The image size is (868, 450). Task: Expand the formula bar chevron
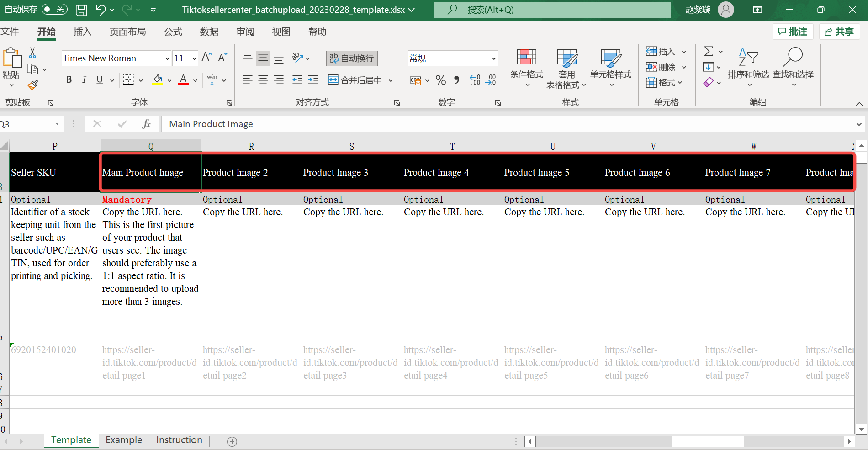pyautogui.click(x=859, y=124)
